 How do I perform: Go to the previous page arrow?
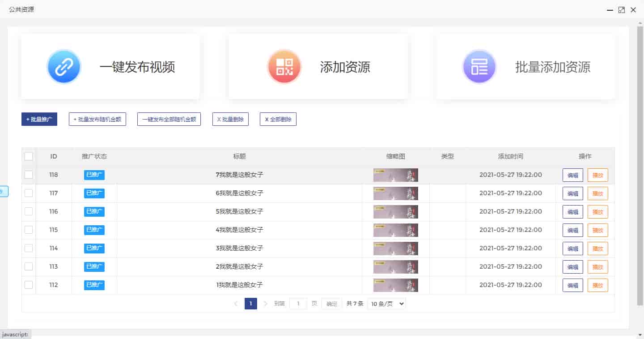tap(236, 304)
